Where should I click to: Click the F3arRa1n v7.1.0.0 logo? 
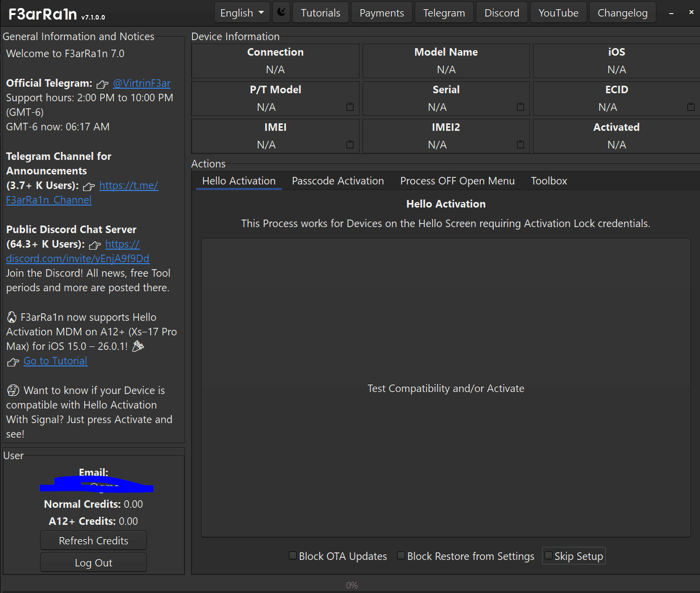pos(57,14)
